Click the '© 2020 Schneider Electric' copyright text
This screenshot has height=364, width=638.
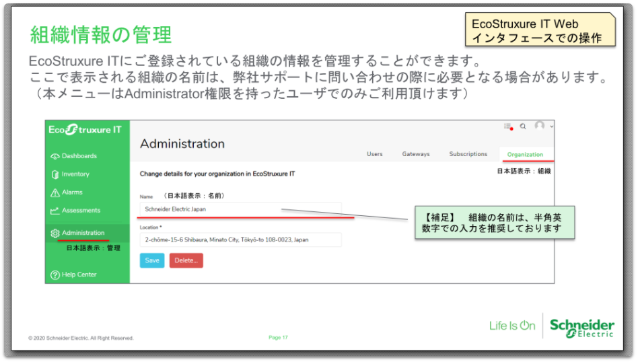[81, 338]
